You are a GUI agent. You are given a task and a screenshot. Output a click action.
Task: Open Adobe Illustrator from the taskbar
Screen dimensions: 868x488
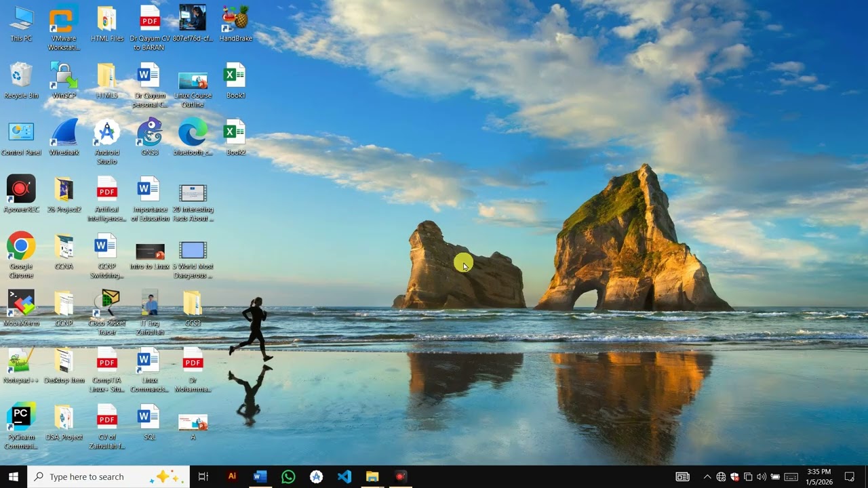click(x=232, y=476)
